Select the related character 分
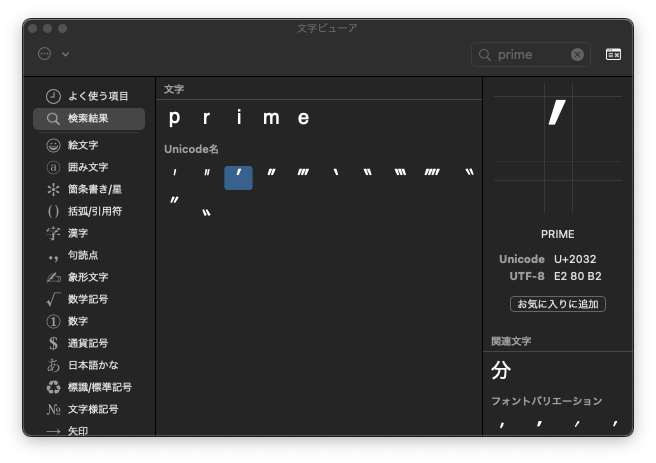This screenshot has width=656, height=463. coord(501,370)
